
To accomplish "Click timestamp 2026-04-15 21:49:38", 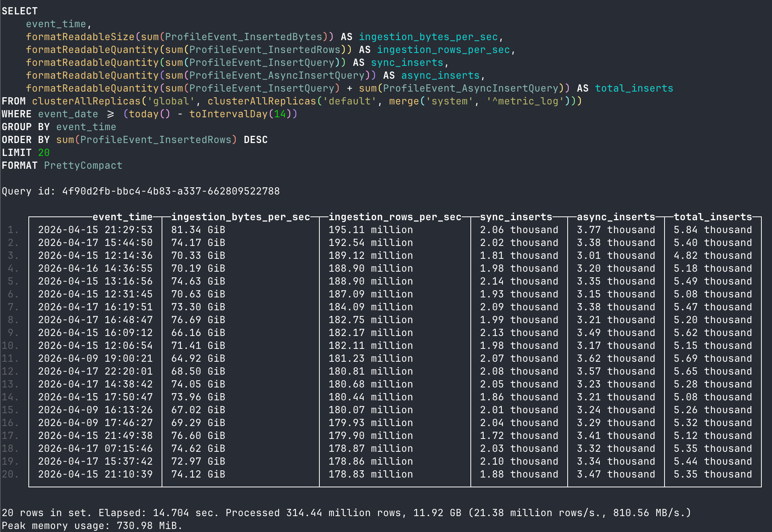I will (95, 436).
